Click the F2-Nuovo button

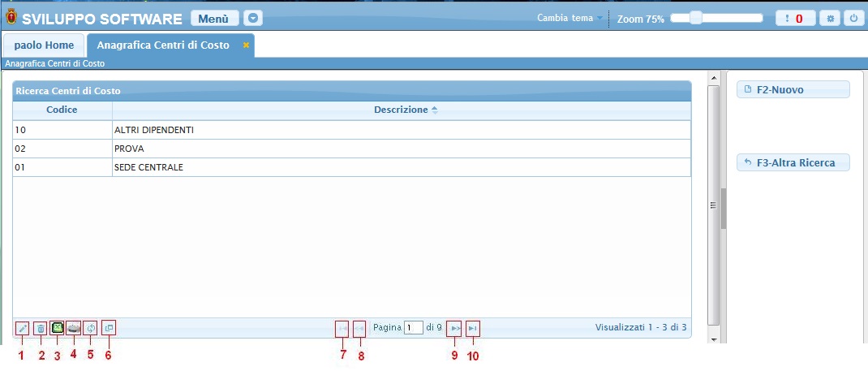coord(793,90)
